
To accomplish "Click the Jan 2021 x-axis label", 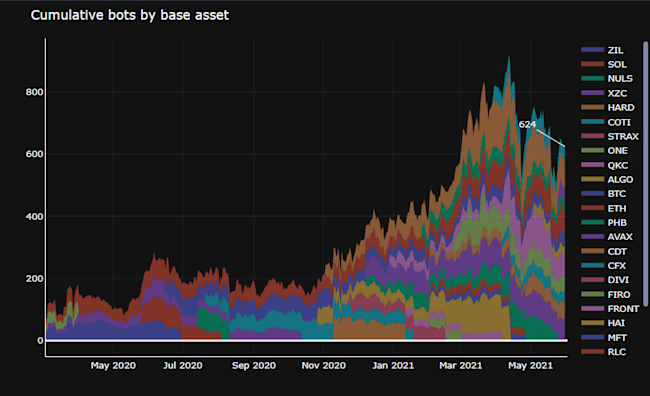I will click(393, 365).
